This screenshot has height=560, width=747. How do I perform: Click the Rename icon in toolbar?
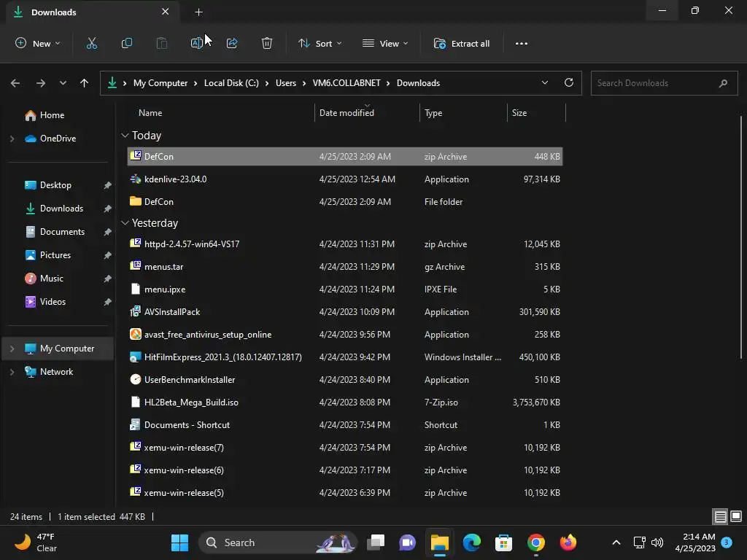click(x=197, y=43)
